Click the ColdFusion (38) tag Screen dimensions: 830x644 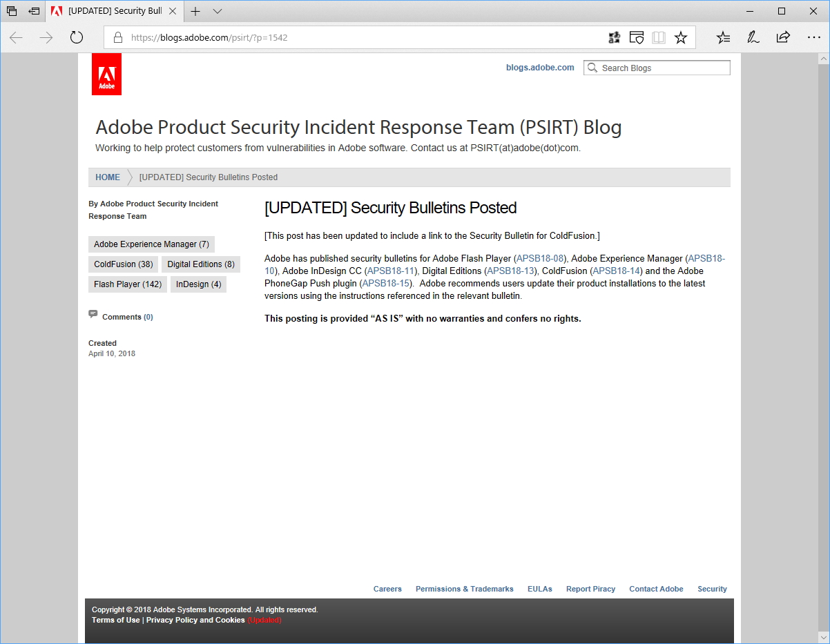[124, 264]
